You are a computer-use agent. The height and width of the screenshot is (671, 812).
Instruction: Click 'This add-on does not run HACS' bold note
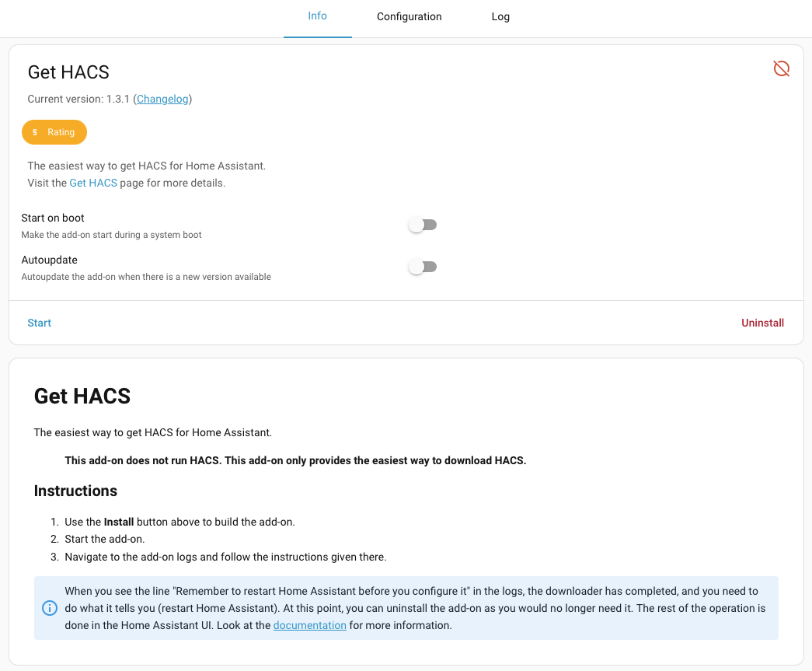(x=295, y=460)
